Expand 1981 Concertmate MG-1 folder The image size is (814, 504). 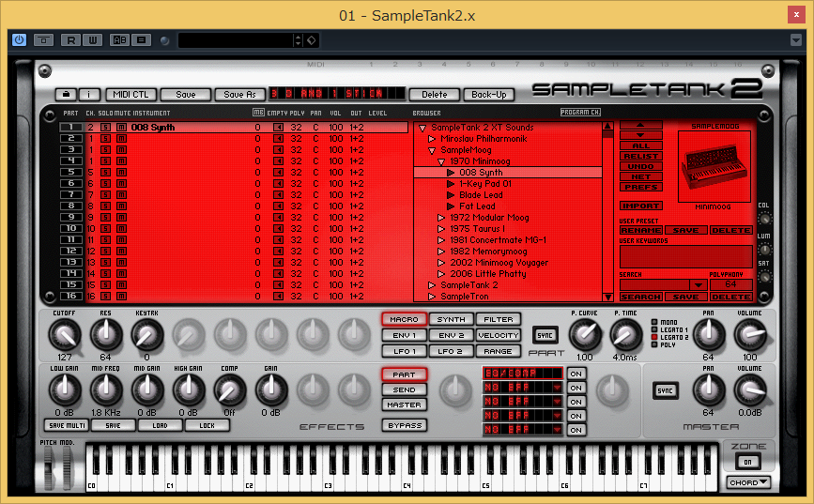pos(440,240)
